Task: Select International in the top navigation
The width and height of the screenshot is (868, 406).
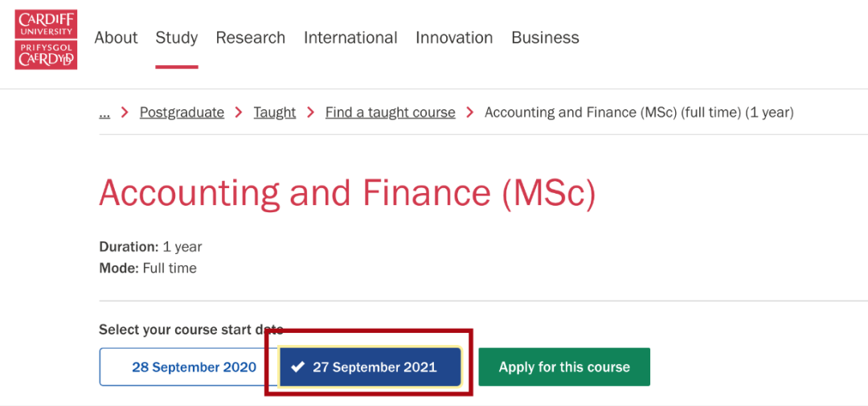Action: pos(350,38)
